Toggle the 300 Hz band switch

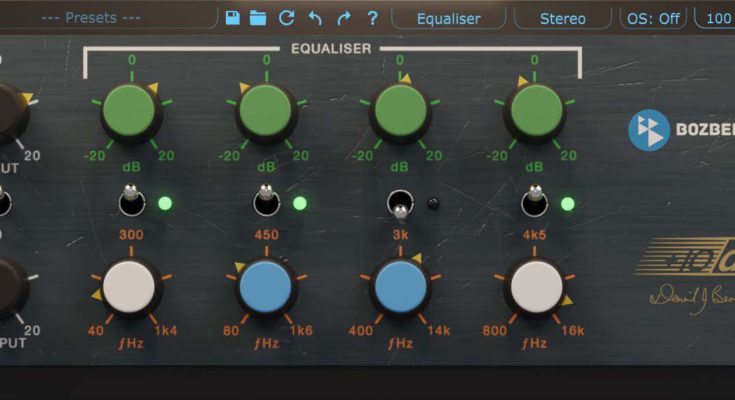tap(130, 200)
